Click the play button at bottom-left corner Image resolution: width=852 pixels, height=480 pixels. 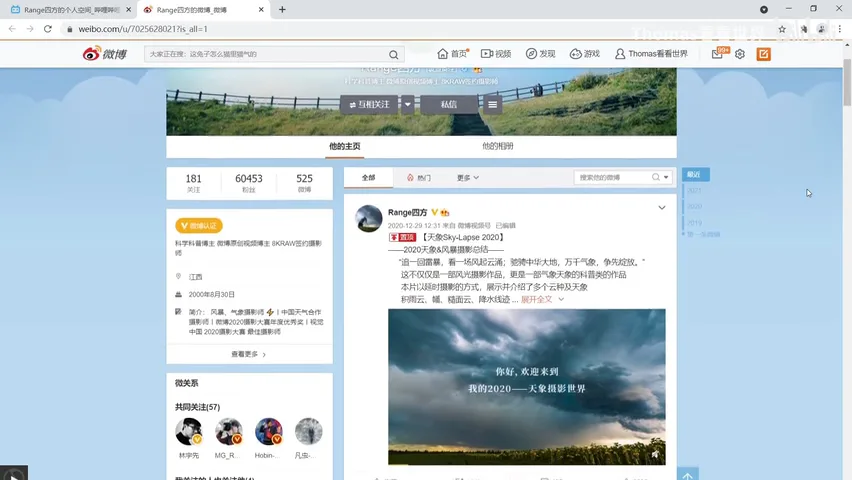(x=14, y=473)
